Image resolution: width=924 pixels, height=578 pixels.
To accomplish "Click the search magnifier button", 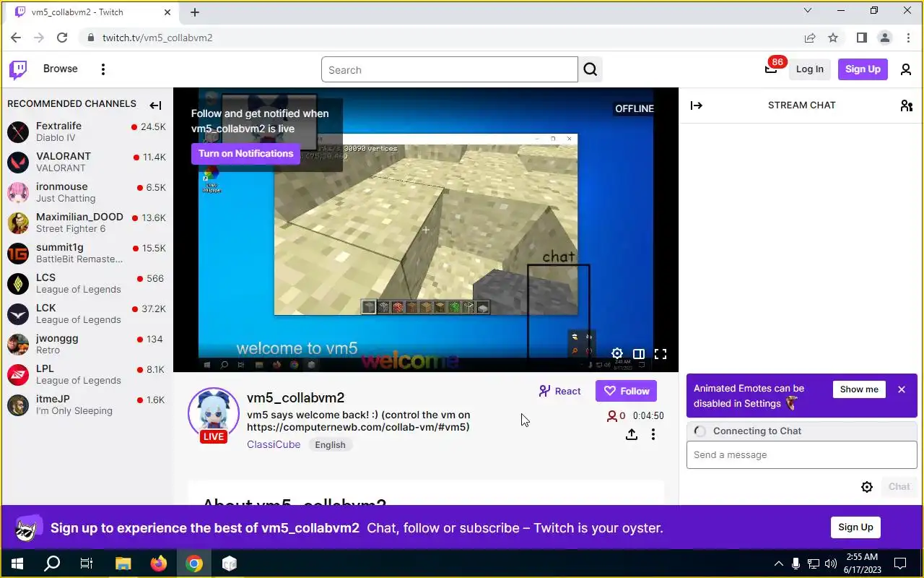I will pyautogui.click(x=590, y=70).
